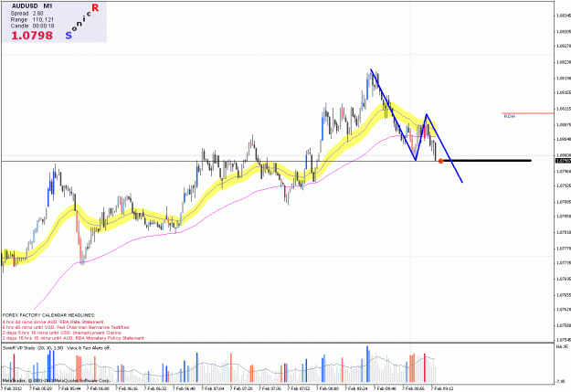The height and width of the screenshot is (392, 571).
Task: Click the highlighted current price tag on axis
Action: (x=563, y=161)
